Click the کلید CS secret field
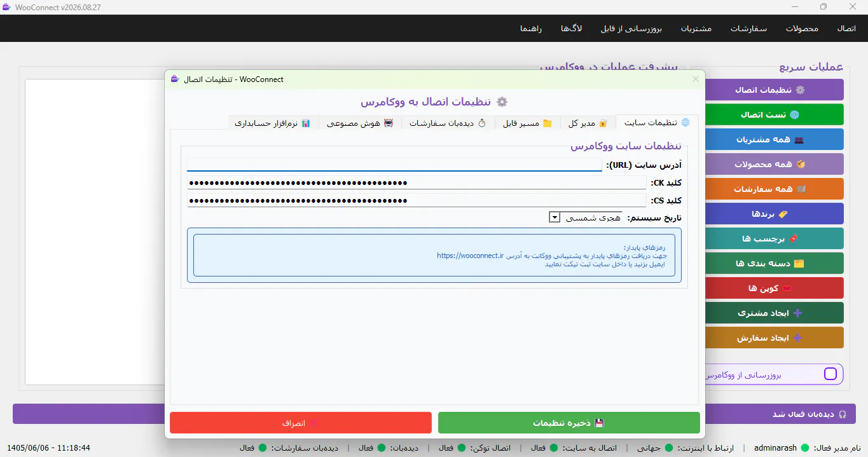Image resolution: width=868 pixels, height=457 pixels. tap(417, 200)
